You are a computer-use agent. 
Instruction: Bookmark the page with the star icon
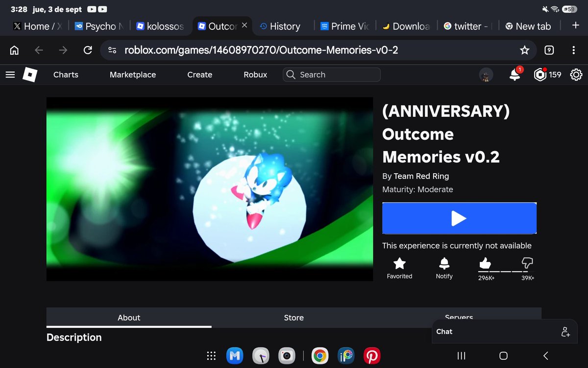pyautogui.click(x=525, y=50)
